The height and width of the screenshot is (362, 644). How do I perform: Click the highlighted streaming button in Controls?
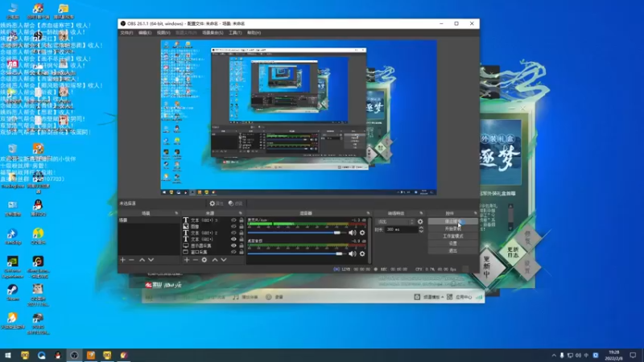[x=452, y=222]
